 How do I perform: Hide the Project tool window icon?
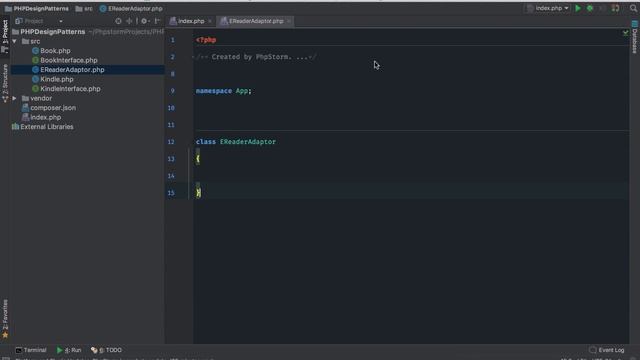coord(157,21)
